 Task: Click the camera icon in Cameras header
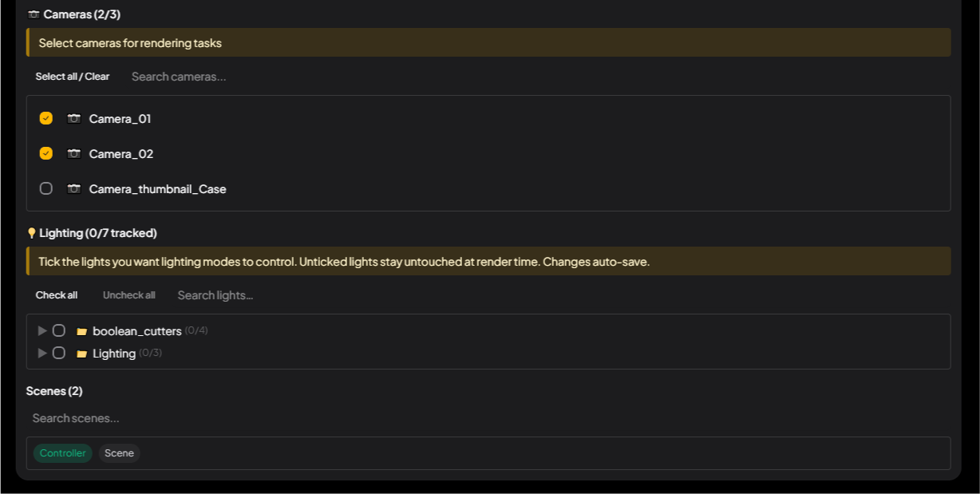pyautogui.click(x=34, y=14)
